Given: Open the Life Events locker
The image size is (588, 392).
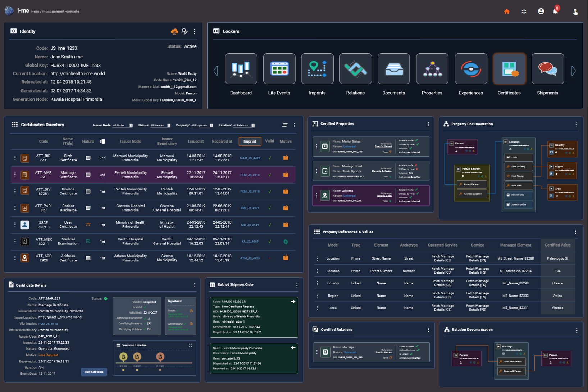Looking at the screenshot, I should [279, 69].
